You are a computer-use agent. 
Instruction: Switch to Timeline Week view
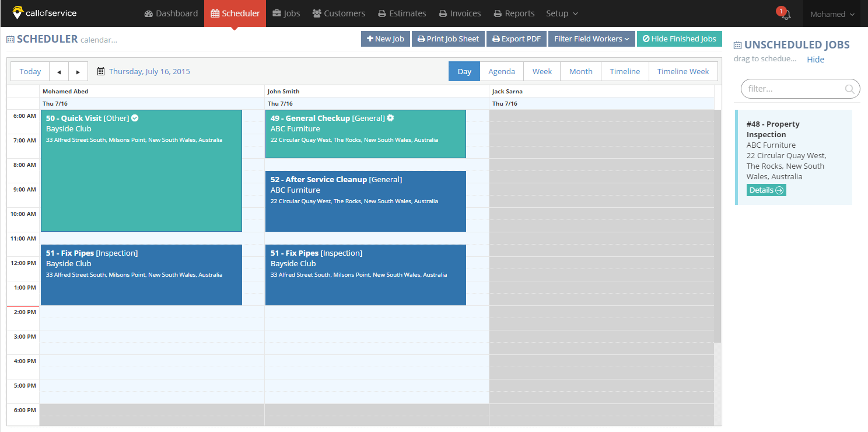pyautogui.click(x=683, y=72)
